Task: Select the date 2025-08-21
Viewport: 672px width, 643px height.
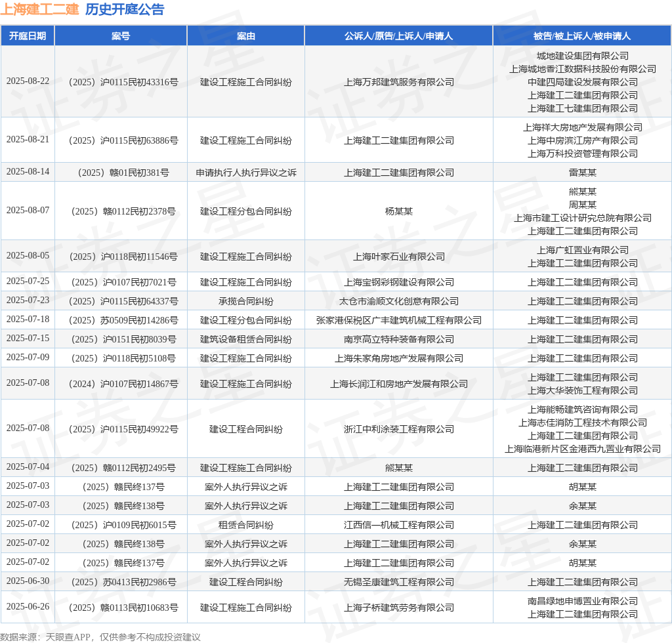Action: (28, 139)
